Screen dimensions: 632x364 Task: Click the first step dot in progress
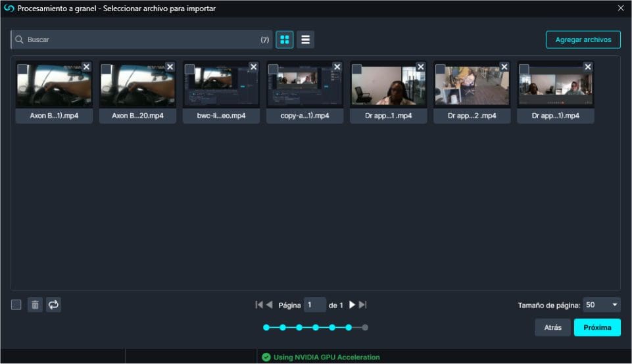(266, 327)
